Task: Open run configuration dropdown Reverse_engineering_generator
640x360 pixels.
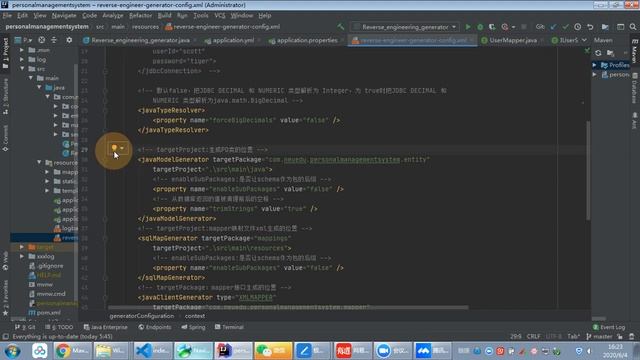Action: click(406, 27)
